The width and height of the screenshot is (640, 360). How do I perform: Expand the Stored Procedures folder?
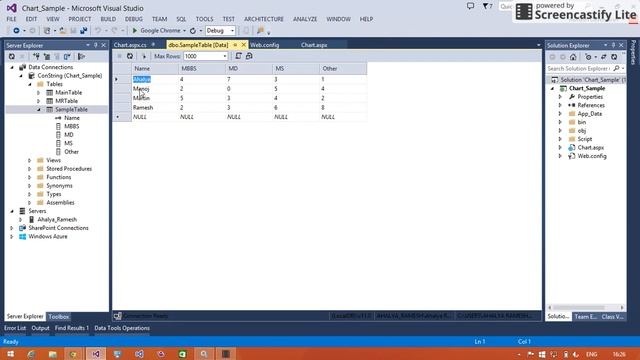(x=29, y=169)
